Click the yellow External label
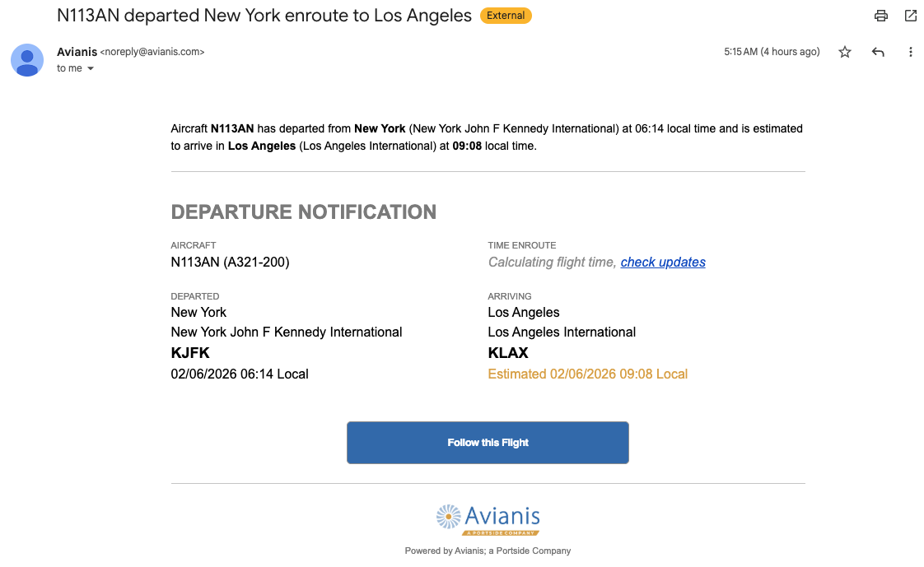The height and width of the screenshot is (567, 924). click(506, 16)
